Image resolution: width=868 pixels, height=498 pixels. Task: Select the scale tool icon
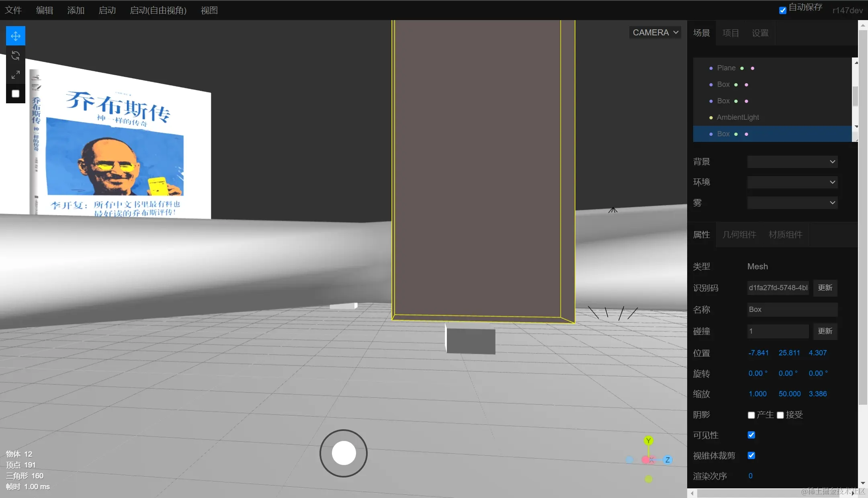click(x=16, y=75)
